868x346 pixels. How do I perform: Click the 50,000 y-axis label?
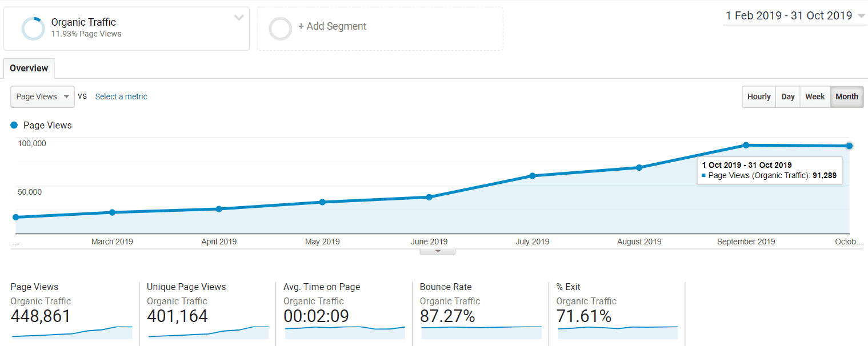30,192
